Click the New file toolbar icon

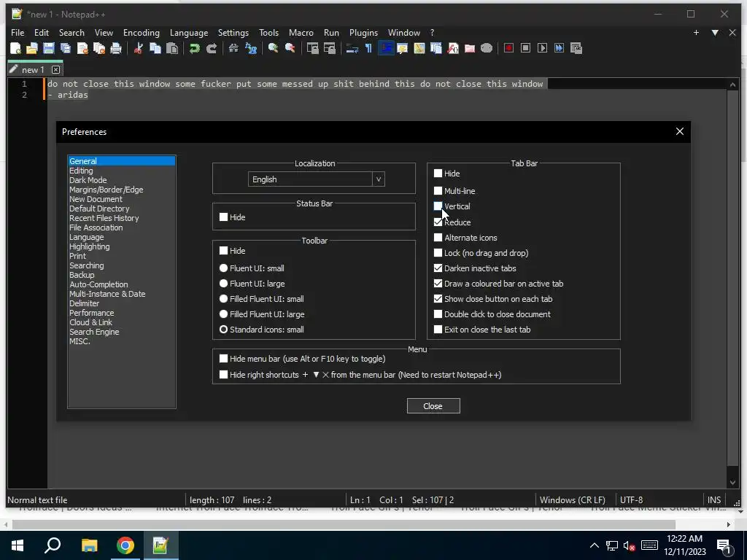pos(15,48)
